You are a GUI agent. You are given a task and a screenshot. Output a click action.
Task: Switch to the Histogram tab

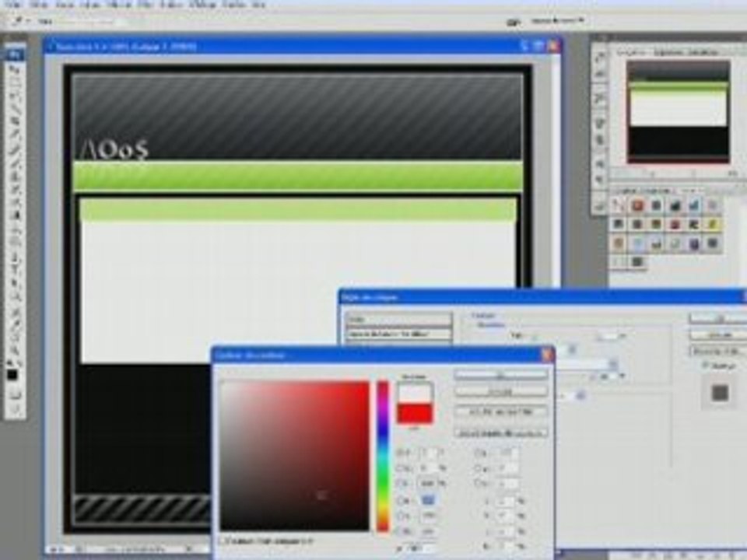click(670, 52)
